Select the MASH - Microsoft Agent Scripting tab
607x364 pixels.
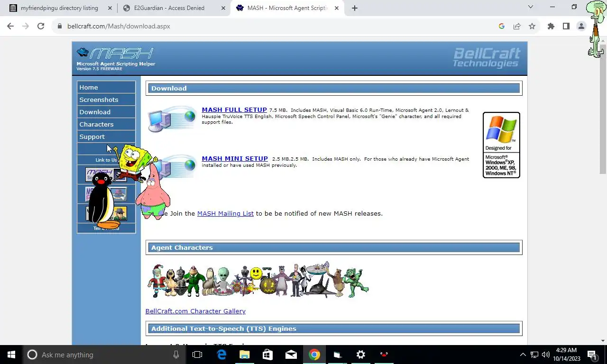point(287,8)
